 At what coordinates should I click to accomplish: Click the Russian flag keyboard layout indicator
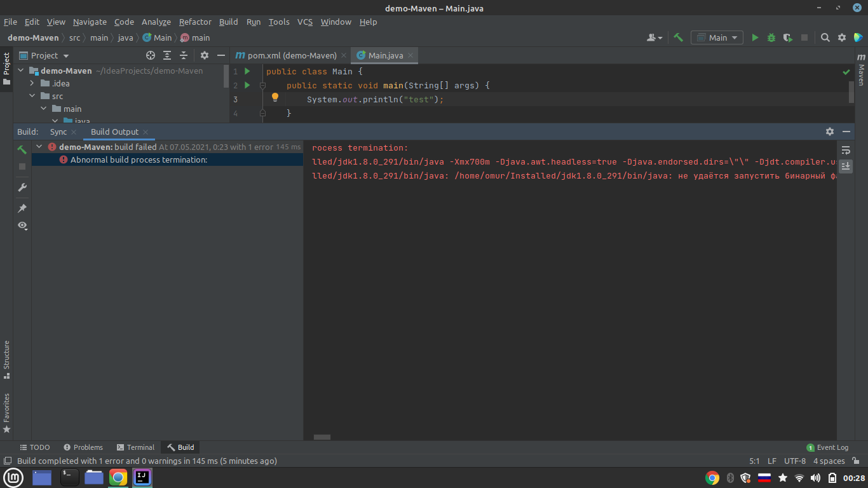click(x=765, y=478)
